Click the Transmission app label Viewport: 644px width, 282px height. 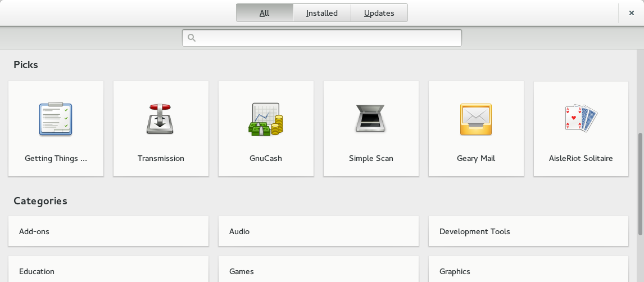[x=161, y=159]
